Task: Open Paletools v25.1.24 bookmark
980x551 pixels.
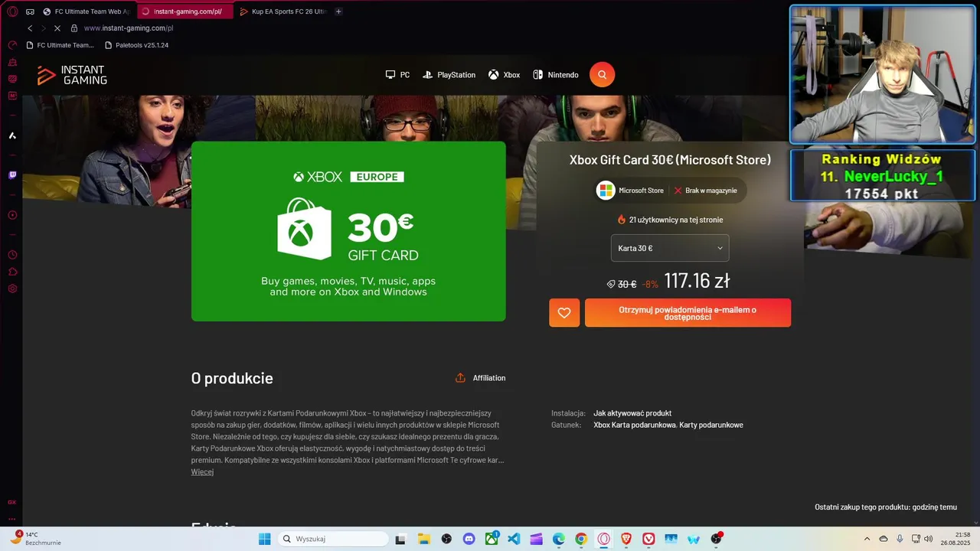Action: tap(136, 45)
